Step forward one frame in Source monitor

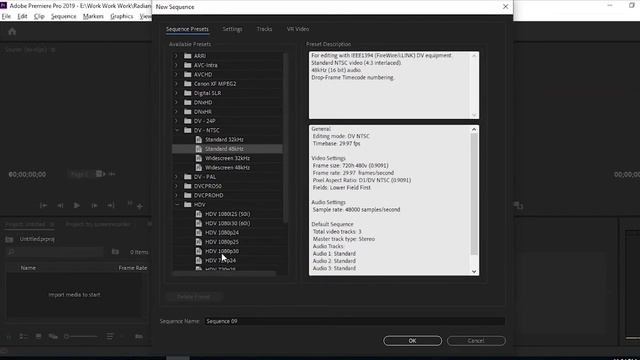click(x=94, y=206)
